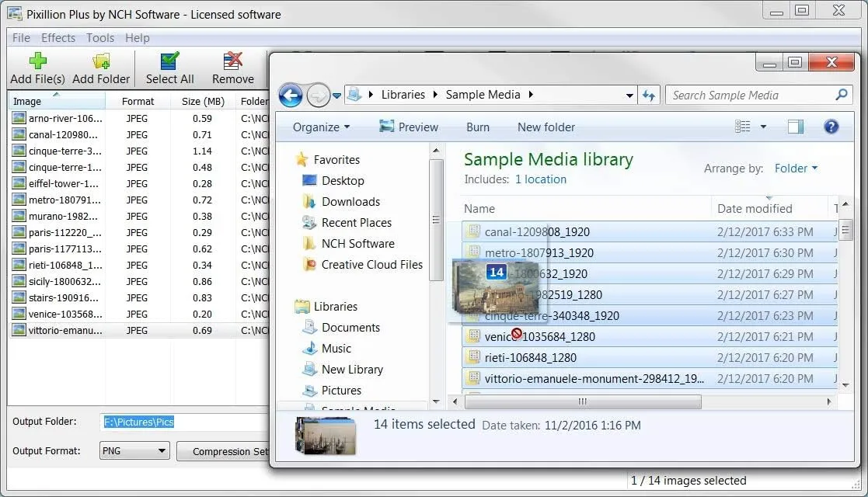868x497 pixels.
Task: Expand the chevron after Libraries breadcrumb
Action: 435,95
